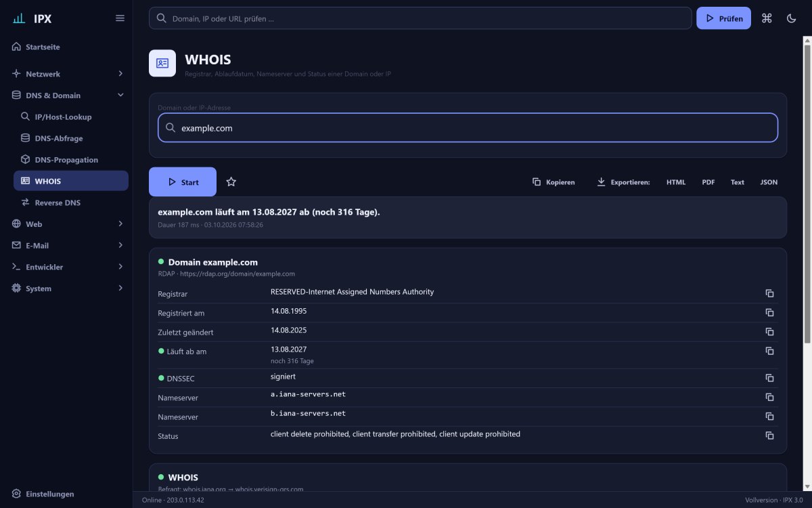Mark as favorite with star icon
This screenshot has width=812, height=508.
point(231,182)
